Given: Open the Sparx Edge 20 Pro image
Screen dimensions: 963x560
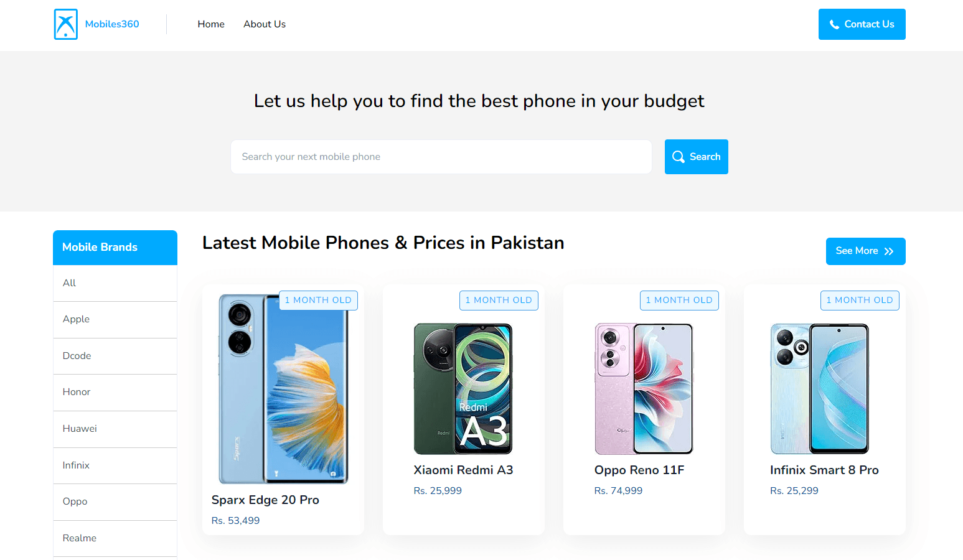Looking at the screenshot, I should [283, 389].
